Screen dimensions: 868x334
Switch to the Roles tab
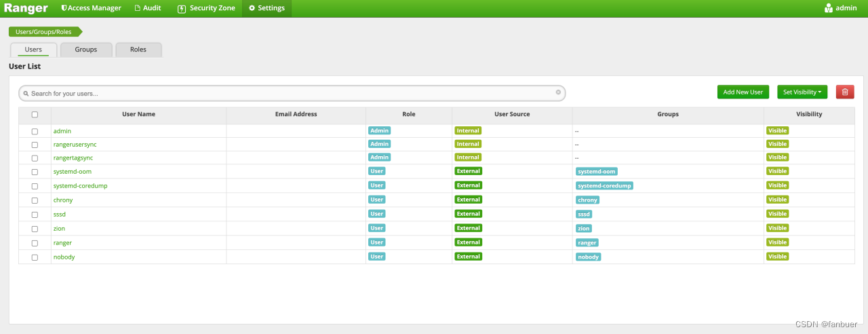pos(138,50)
